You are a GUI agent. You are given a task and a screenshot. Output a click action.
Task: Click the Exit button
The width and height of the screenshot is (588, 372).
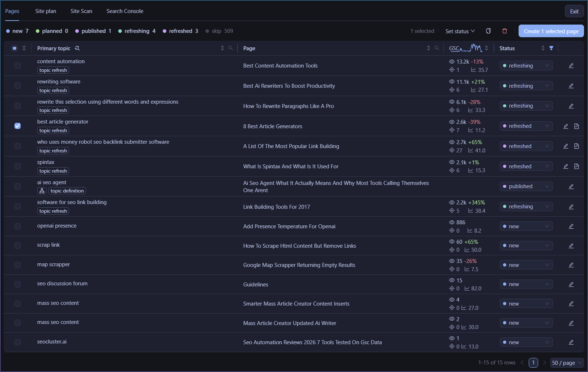point(574,11)
